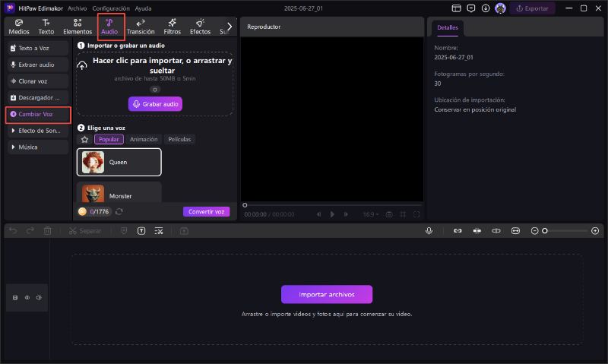Screen dimensions: 608x364
Task: Open the Configuración menu
Action: pyautogui.click(x=111, y=8)
